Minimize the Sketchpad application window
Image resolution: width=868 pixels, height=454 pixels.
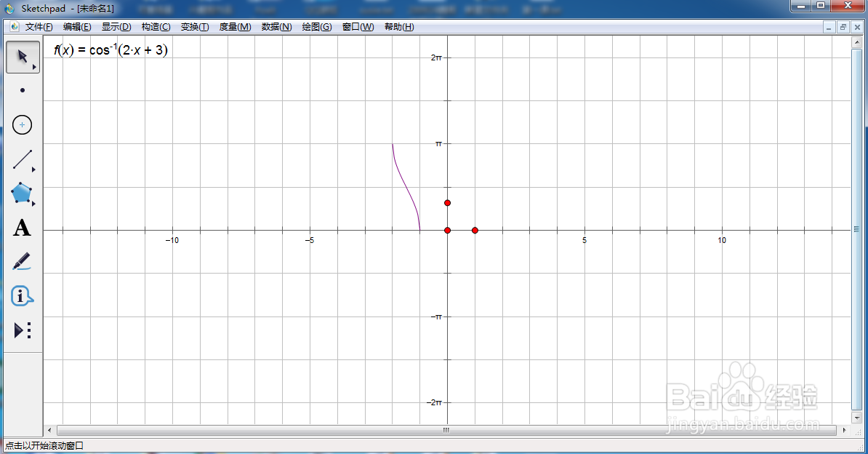(x=800, y=6)
